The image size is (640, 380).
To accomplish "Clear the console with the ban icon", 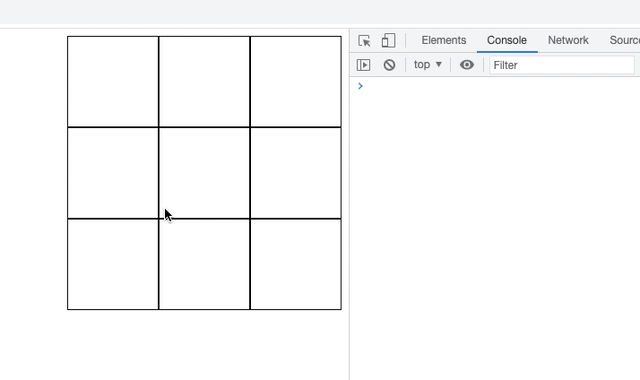I will (389, 65).
